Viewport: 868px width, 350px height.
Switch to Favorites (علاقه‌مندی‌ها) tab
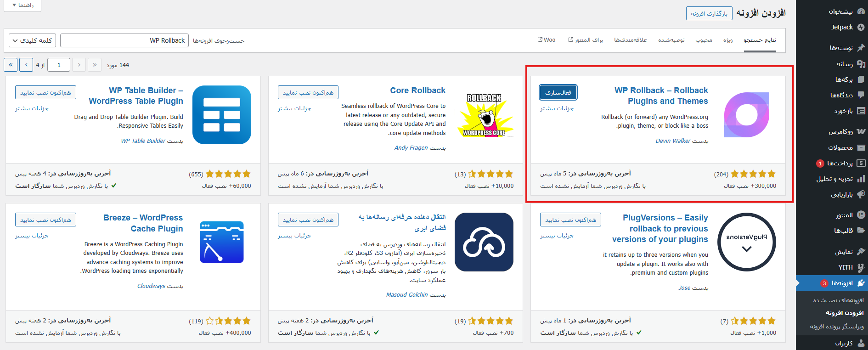(631, 40)
